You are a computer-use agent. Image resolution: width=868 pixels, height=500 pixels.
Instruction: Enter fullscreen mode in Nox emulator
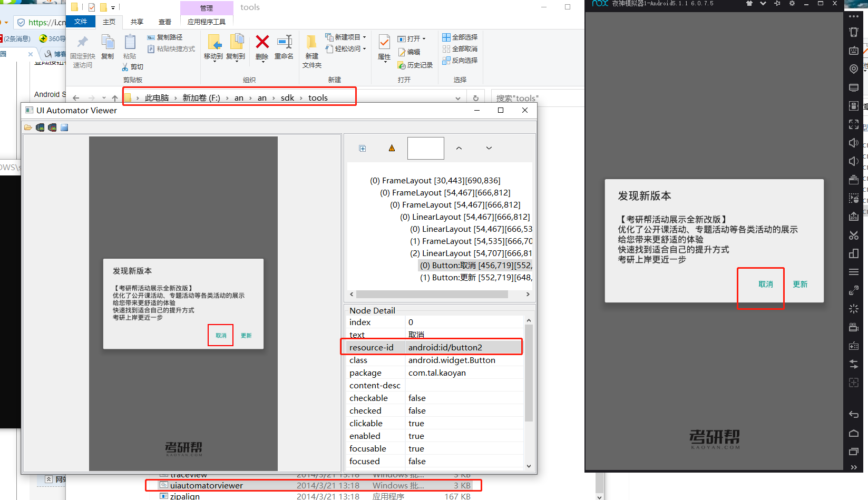coord(854,124)
